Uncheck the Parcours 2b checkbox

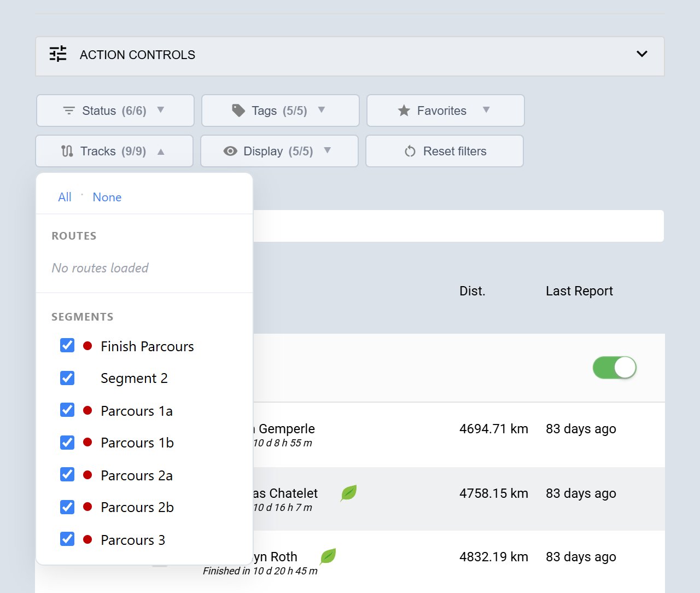point(67,507)
